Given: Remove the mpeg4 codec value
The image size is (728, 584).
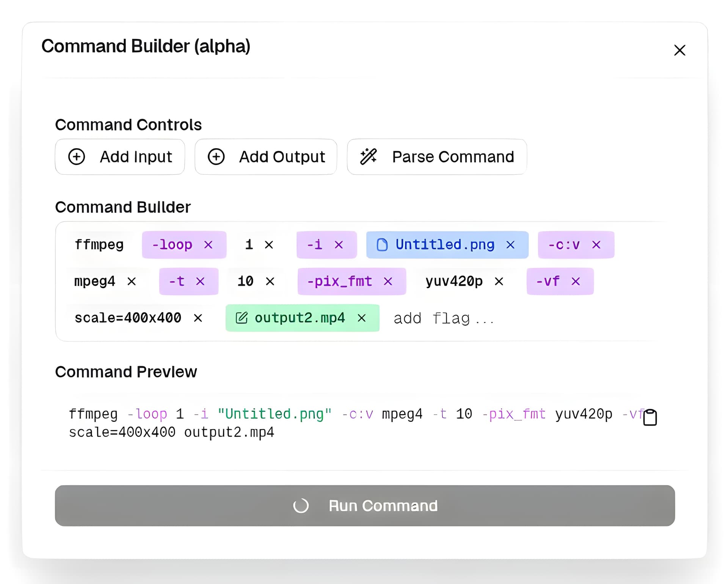Looking at the screenshot, I should pyautogui.click(x=132, y=281).
